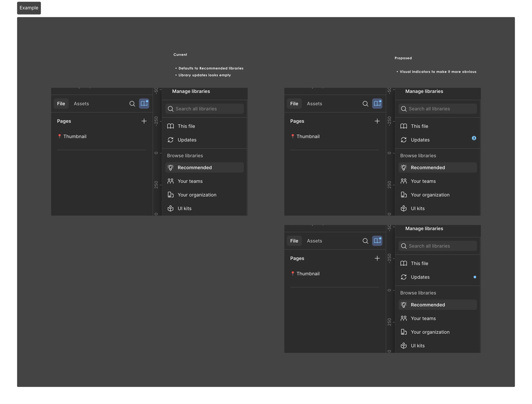
Task: Open Your teams in top Proposed mockup
Action: click(423, 181)
